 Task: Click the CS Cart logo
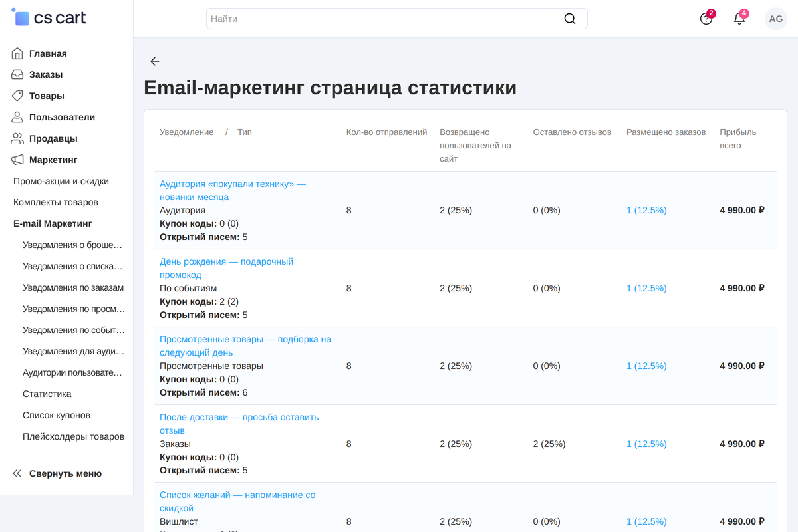coord(49,18)
